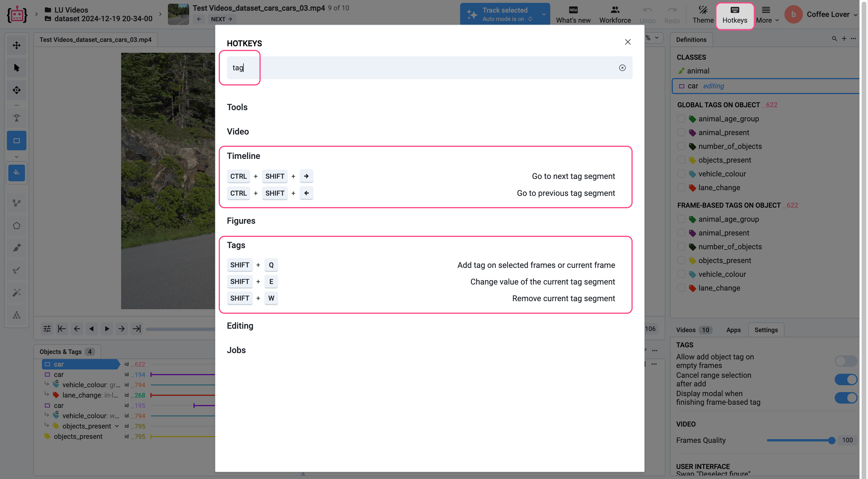Image resolution: width=868 pixels, height=479 pixels.
Task: Select the rectangle bounding box tool
Action: (x=17, y=141)
